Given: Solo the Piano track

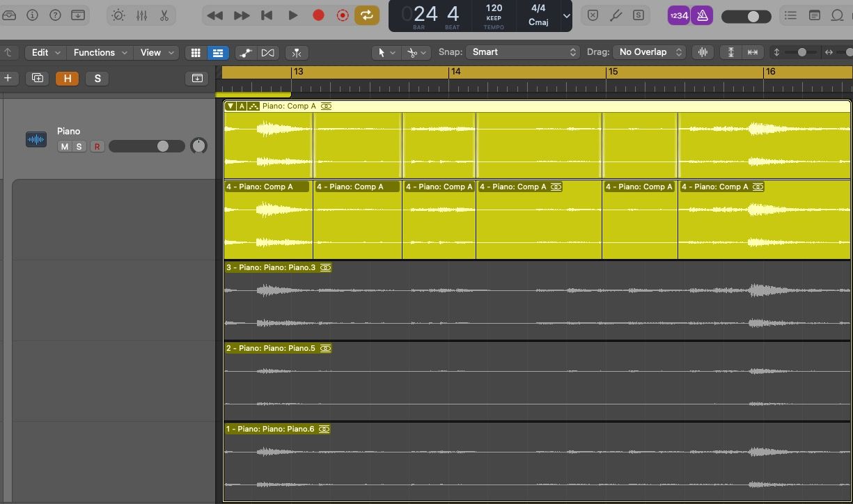Looking at the screenshot, I should tap(79, 146).
